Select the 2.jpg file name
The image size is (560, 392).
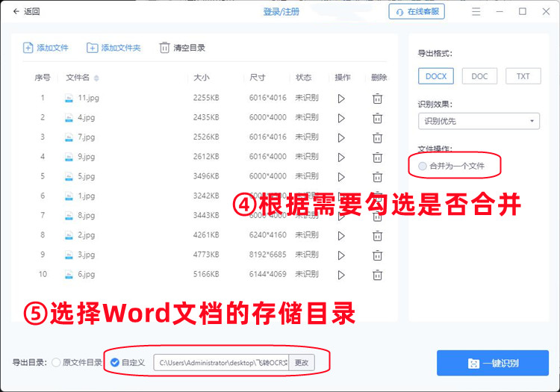click(87, 235)
